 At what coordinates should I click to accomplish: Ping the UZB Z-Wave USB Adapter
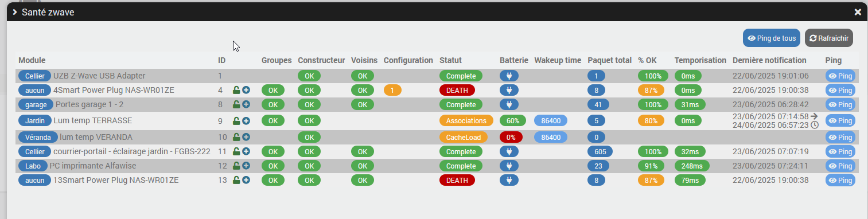(840, 76)
